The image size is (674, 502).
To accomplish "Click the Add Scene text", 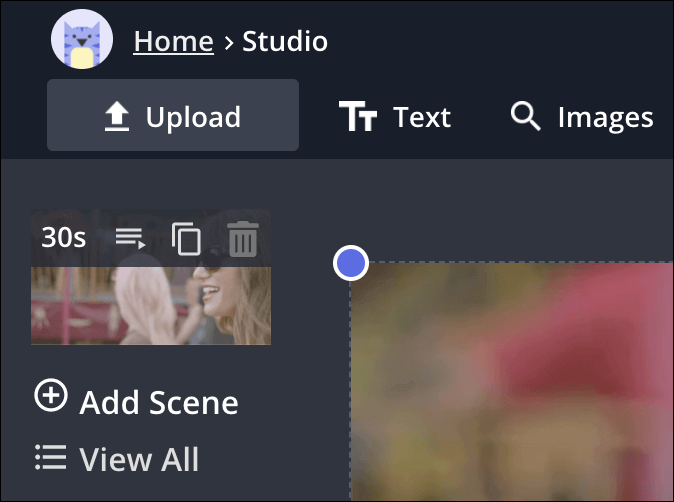I will (159, 403).
